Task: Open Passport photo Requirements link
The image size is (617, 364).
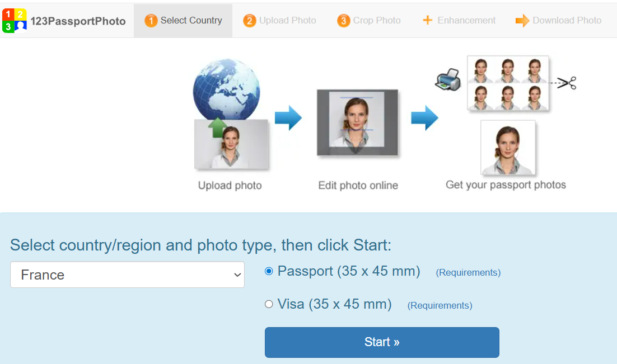Action: tap(468, 272)
